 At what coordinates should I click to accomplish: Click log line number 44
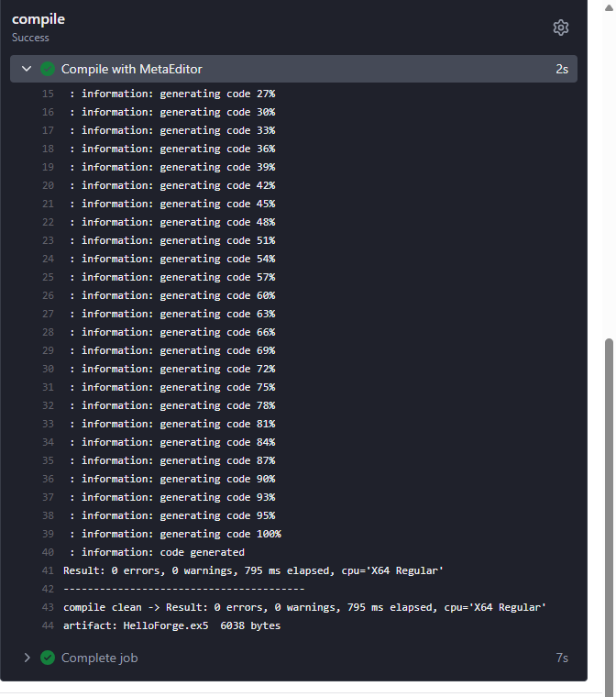48,625
